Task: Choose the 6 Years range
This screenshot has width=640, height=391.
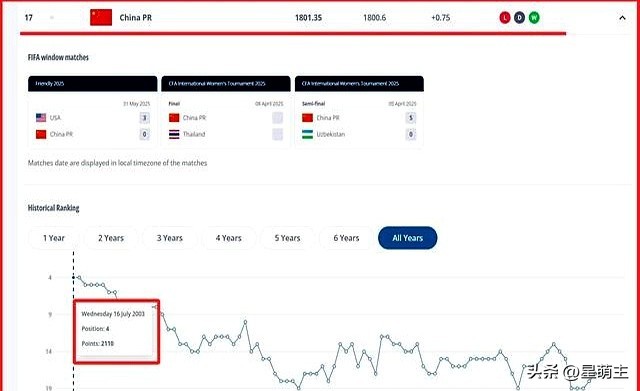Action: [x=346, y=238]
